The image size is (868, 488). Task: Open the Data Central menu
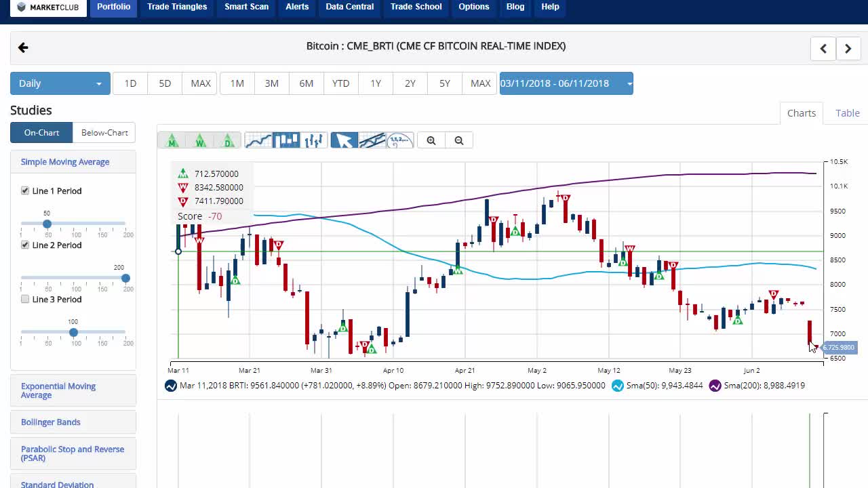click(x=349, y=7)
